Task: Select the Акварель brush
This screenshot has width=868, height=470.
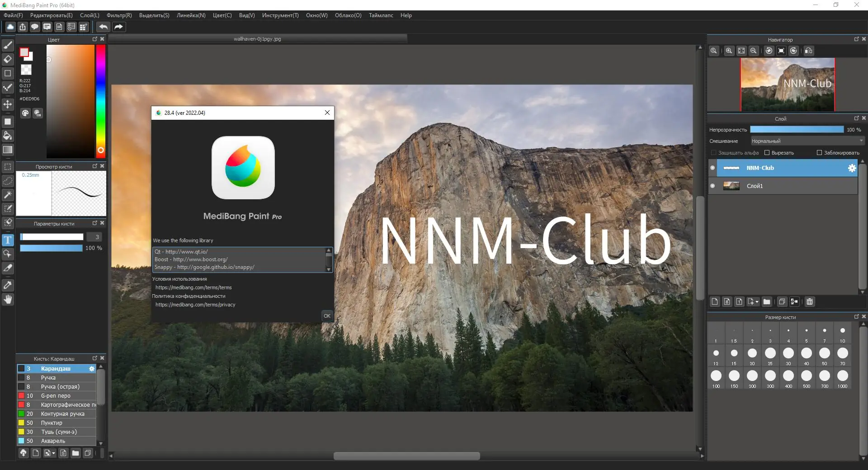Action: pos(57,441)
